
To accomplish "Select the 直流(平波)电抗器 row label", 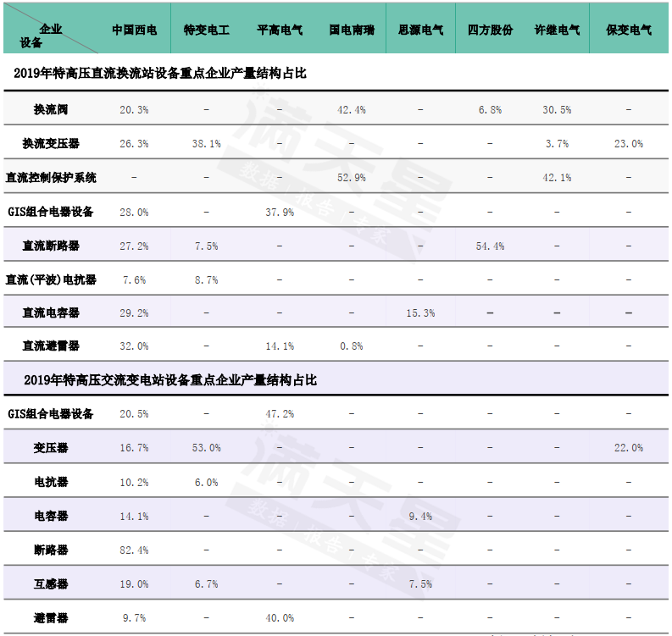I will click(x=51, y=279).
